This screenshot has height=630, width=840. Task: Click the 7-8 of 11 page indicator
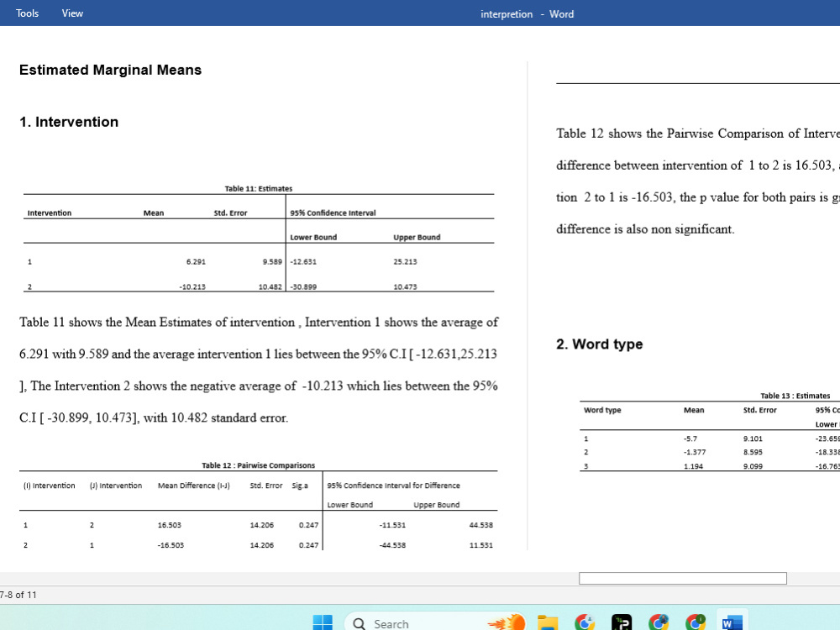(x=18, y=595)
